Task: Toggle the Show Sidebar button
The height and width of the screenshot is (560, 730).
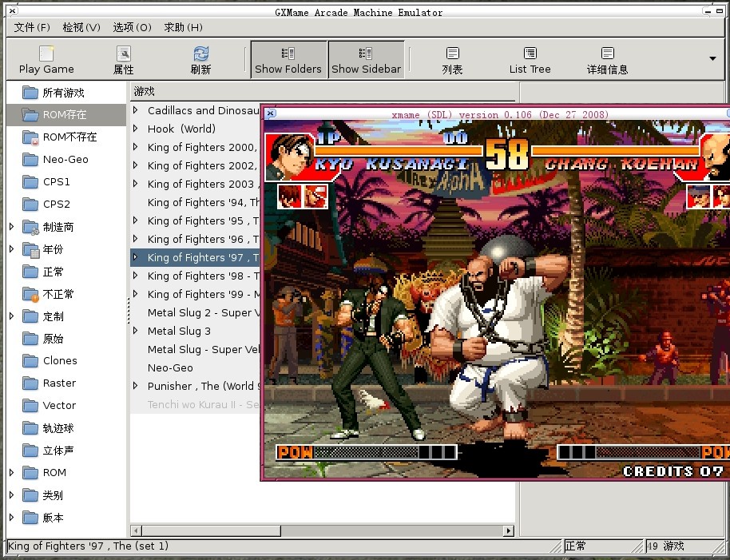Action: pos(366,60)
